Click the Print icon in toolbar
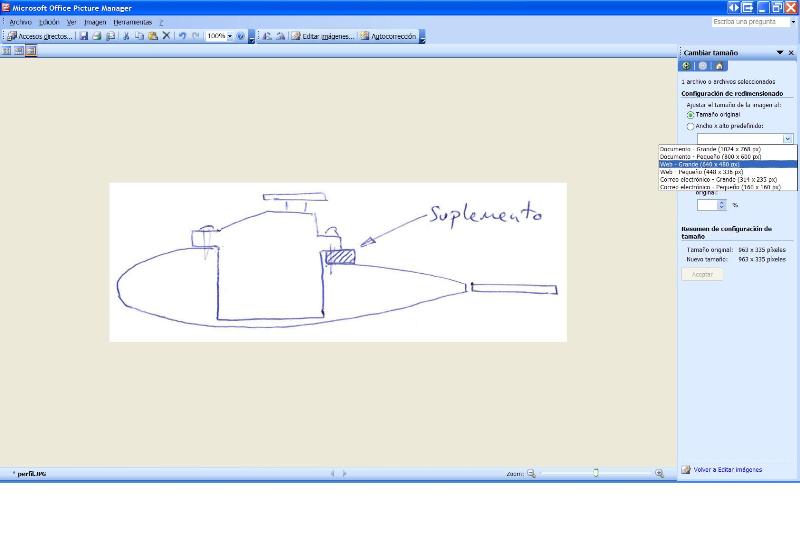 [97, 36]
